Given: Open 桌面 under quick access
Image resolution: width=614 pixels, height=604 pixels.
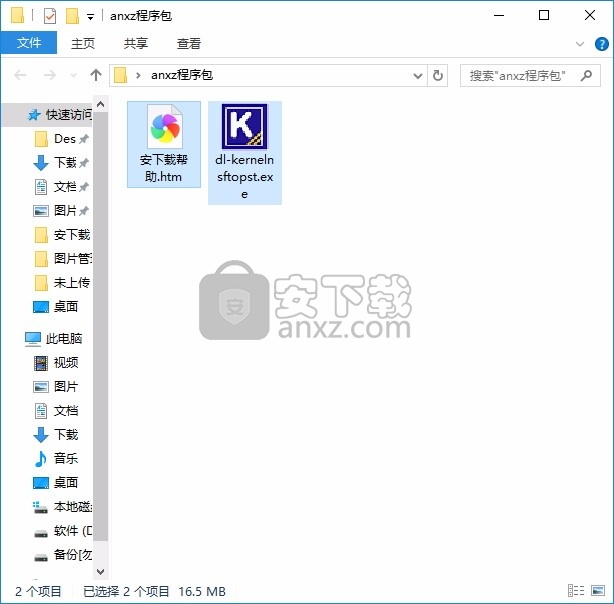Looking at the screenshot, I should (55, 306).
